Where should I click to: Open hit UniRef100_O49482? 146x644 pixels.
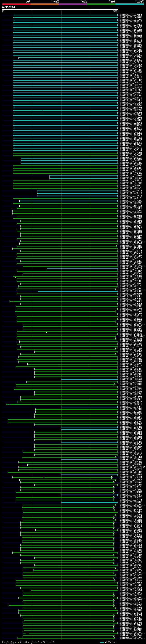(131, 17)
